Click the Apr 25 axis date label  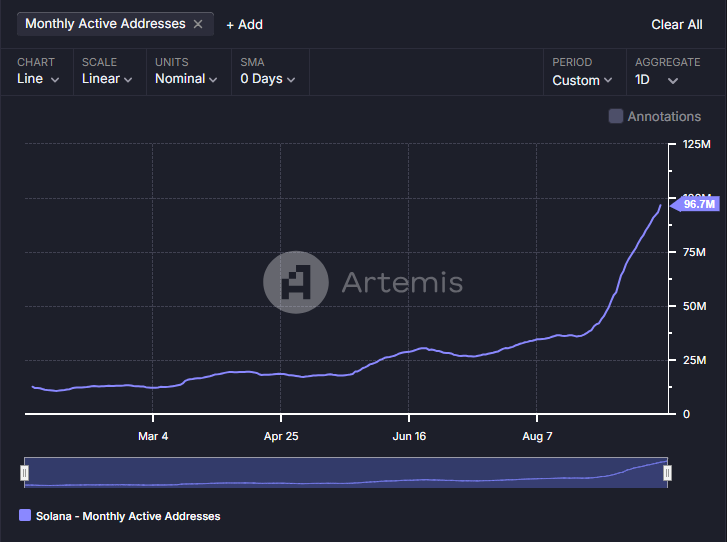click(281, 436)
